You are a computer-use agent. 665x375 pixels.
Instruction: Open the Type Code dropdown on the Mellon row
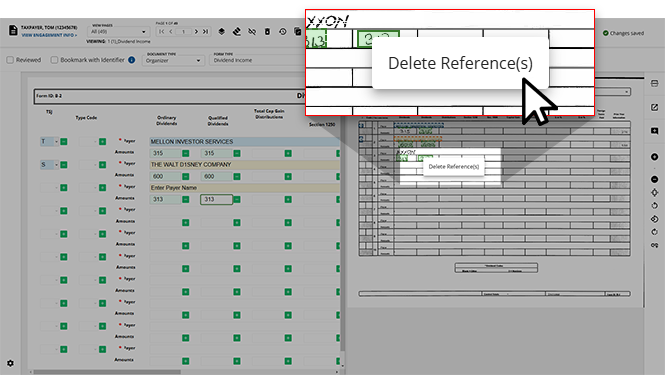pyautogui.click(x=88, y=142)
